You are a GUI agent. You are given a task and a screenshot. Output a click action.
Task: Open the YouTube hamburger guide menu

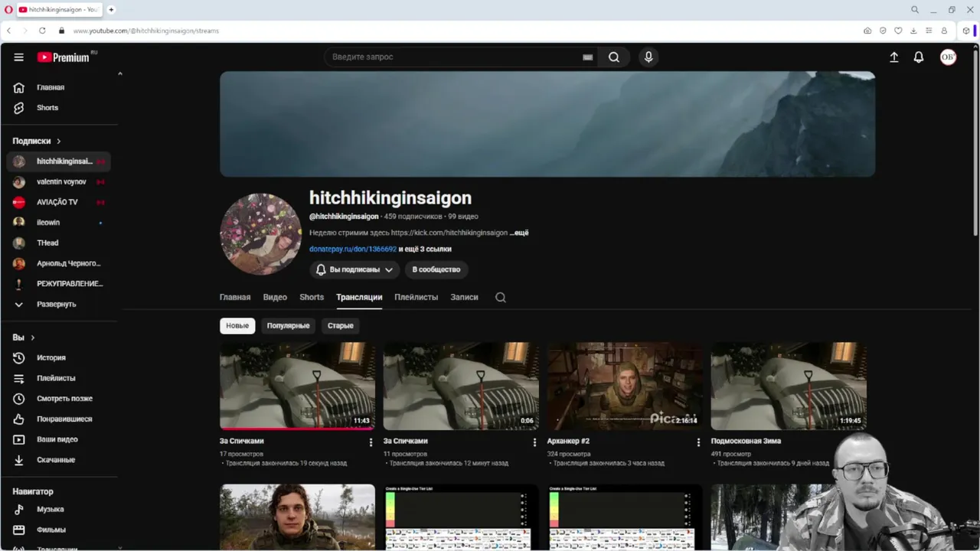18,57
